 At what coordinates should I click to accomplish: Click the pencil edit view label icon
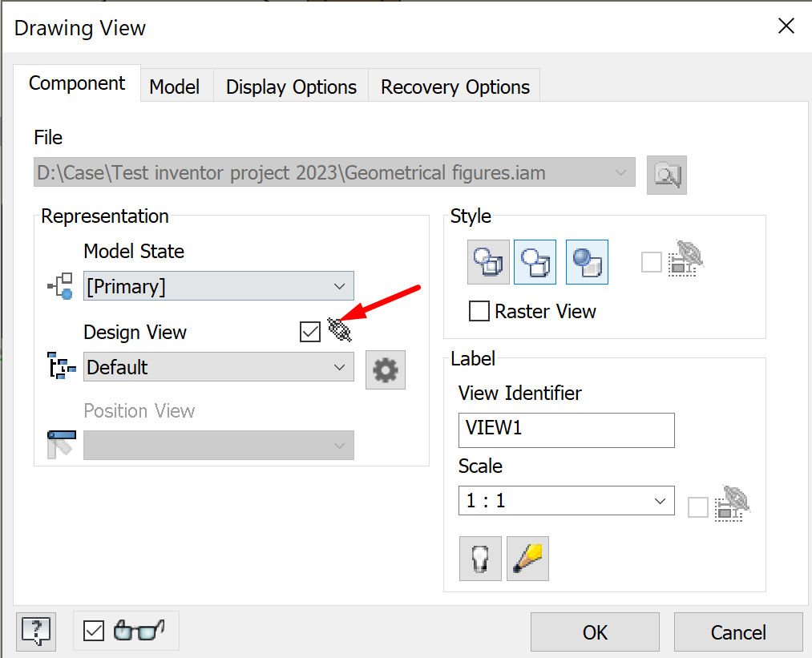(x=527, y=559)
